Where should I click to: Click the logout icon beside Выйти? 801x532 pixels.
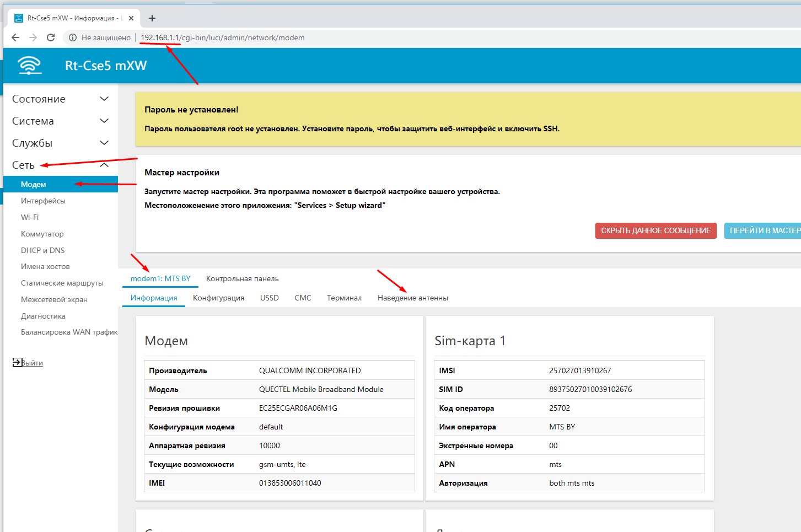(x=17, y=362)
